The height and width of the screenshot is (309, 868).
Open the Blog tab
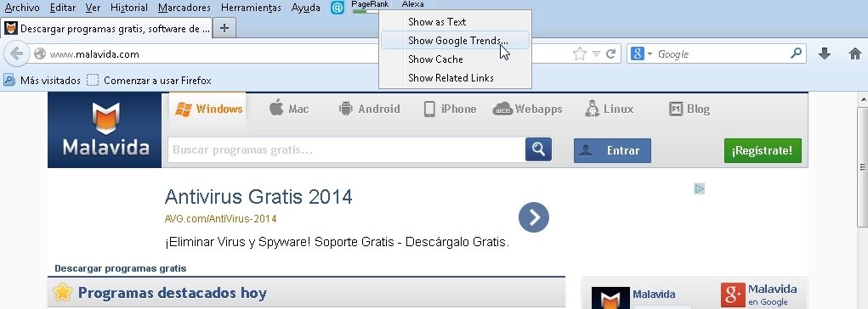(x=689, y=109)
